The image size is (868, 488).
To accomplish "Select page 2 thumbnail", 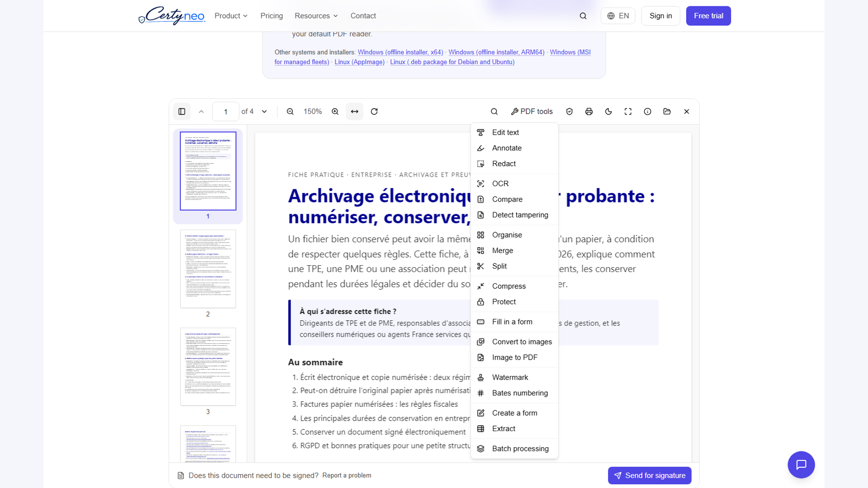I will click(208, 269).
